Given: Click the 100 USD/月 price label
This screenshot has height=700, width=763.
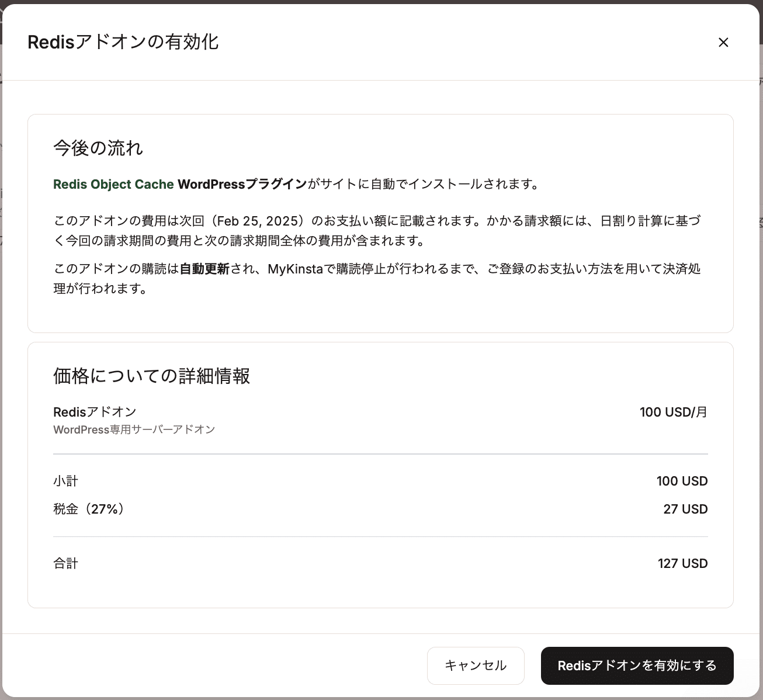Looking at the screenshot, I should click(x=673, y=412).
